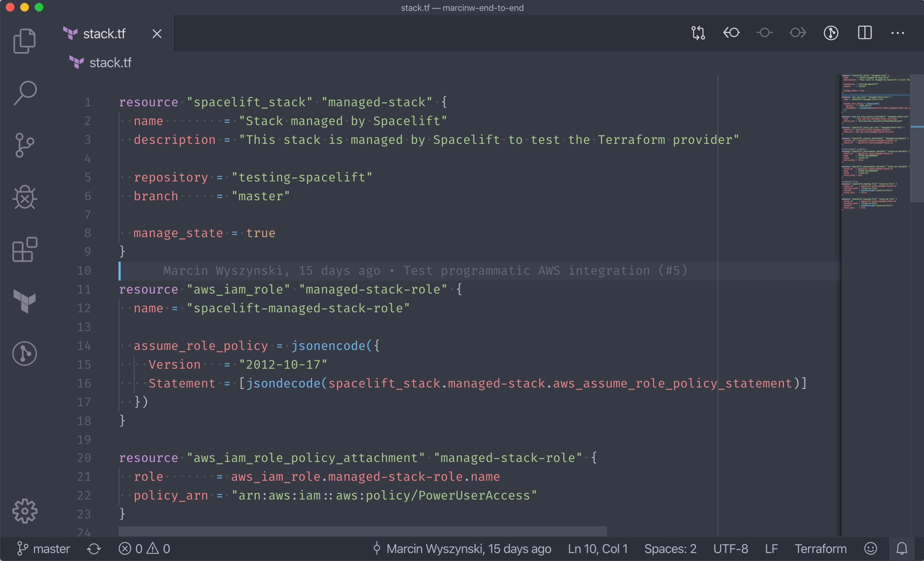Toggle GitLens file blame icon in toolbar
924x561 pixels.
pyautogui.click(x=831, y=33)
